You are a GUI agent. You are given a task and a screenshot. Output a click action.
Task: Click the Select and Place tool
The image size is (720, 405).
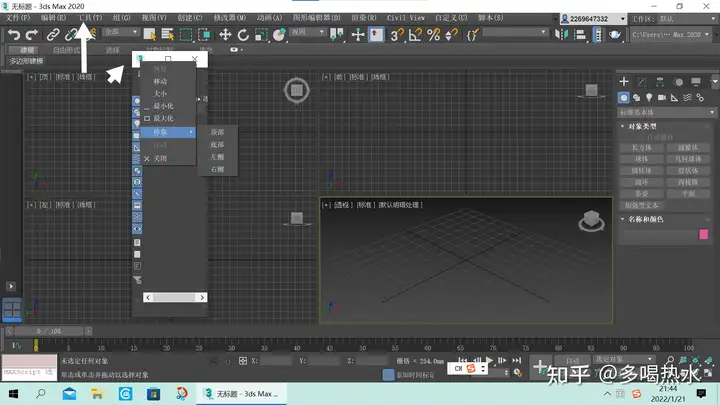coord(279,34)
